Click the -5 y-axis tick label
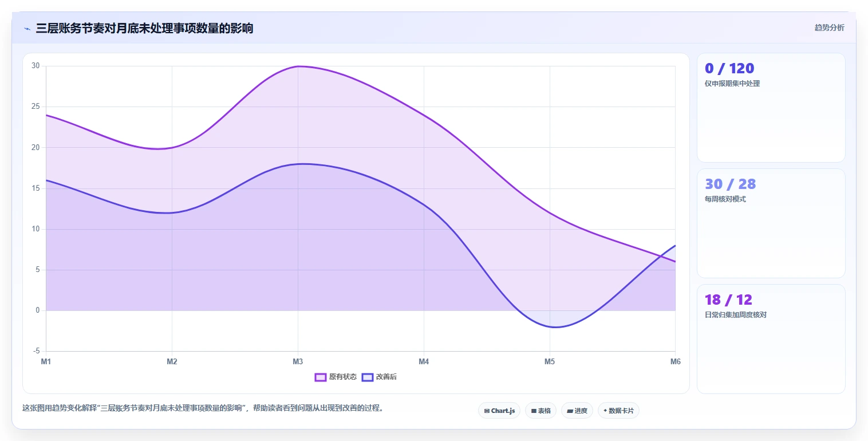Screen dimensions: 868x441 point(37,351)
